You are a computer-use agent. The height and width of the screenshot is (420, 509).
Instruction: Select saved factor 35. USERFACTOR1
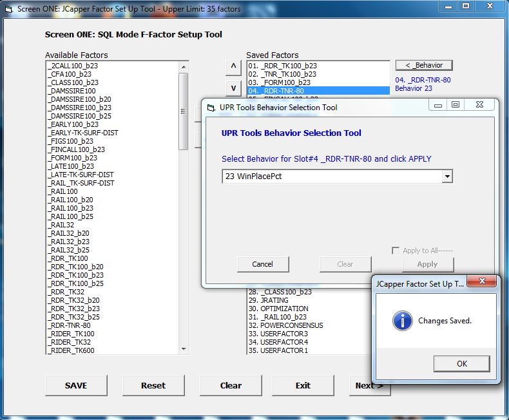coord(309,350)
